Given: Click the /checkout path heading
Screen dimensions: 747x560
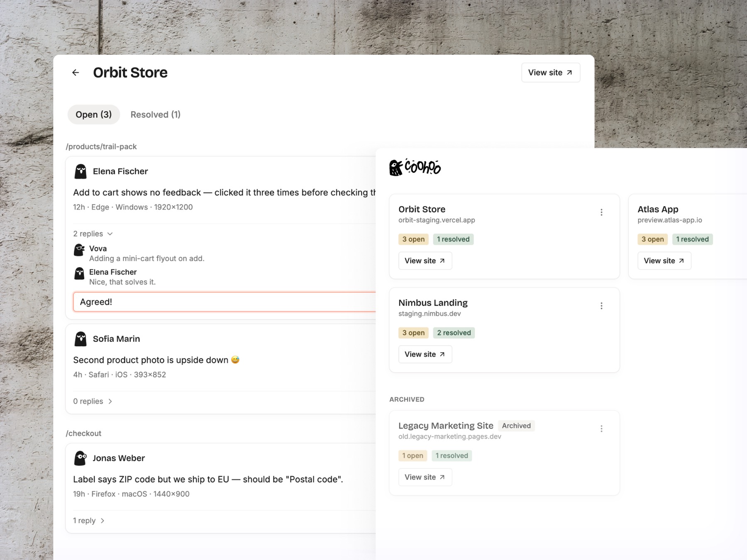Looking at the screenshot, I should pos(83,433).
